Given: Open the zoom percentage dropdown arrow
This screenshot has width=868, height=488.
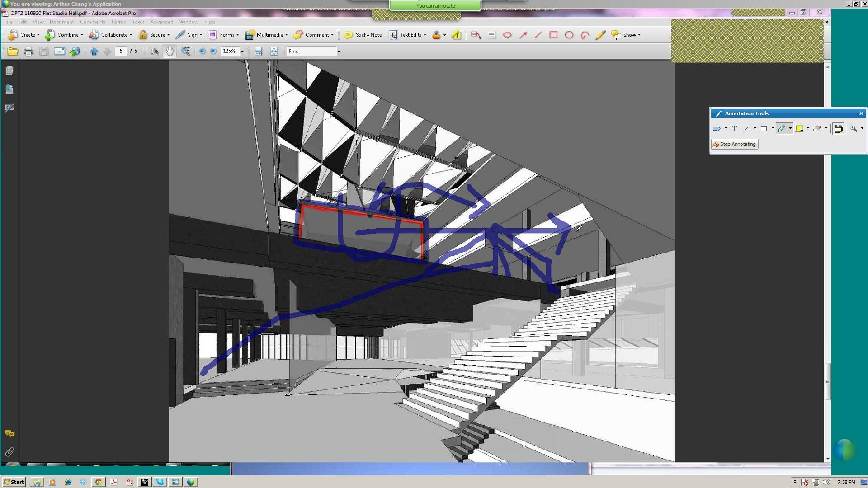Looking at the screenshot, I should [242, 52].
